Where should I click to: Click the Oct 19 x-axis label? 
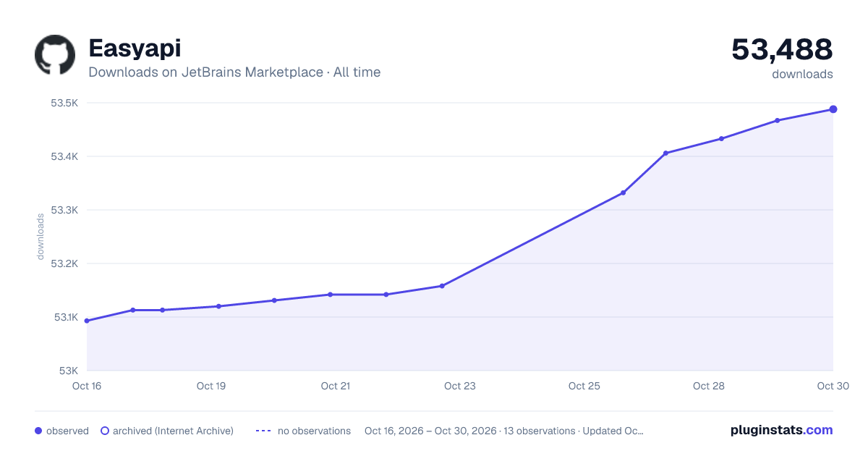point(211,386)
